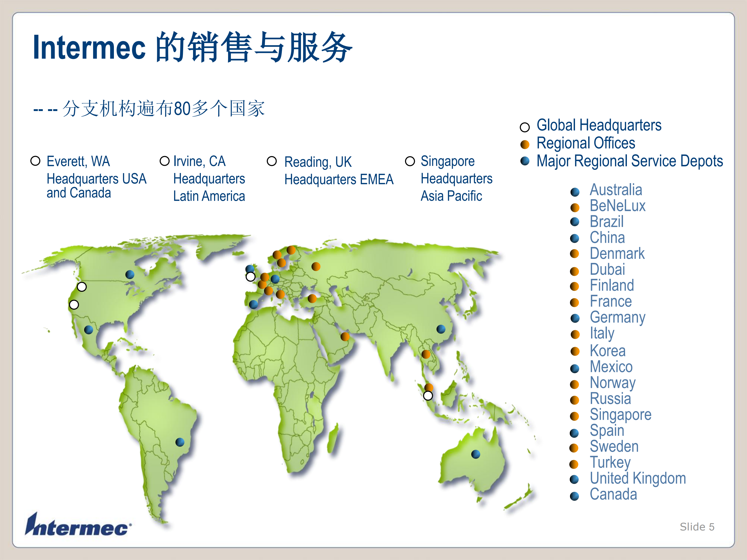Toggle the Reading, UK headquarters circle marker

point(250,276)
